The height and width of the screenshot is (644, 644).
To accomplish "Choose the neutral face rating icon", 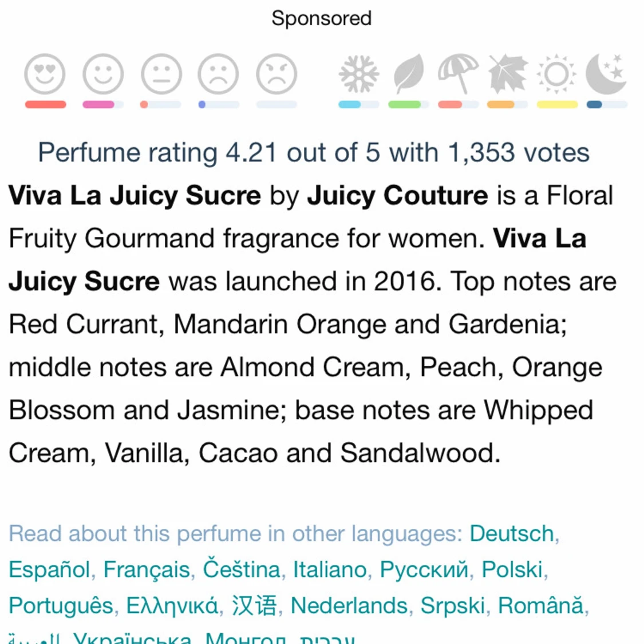I will tap(161, 74).
